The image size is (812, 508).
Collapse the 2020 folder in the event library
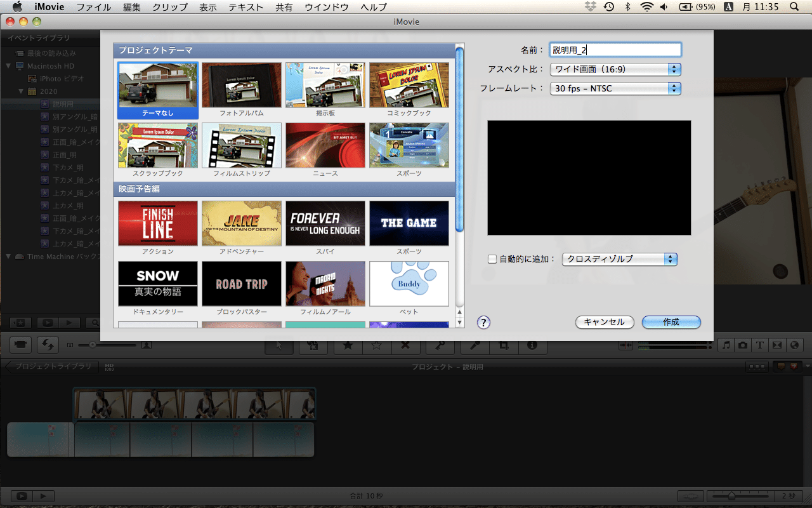(x=21, y=91)
